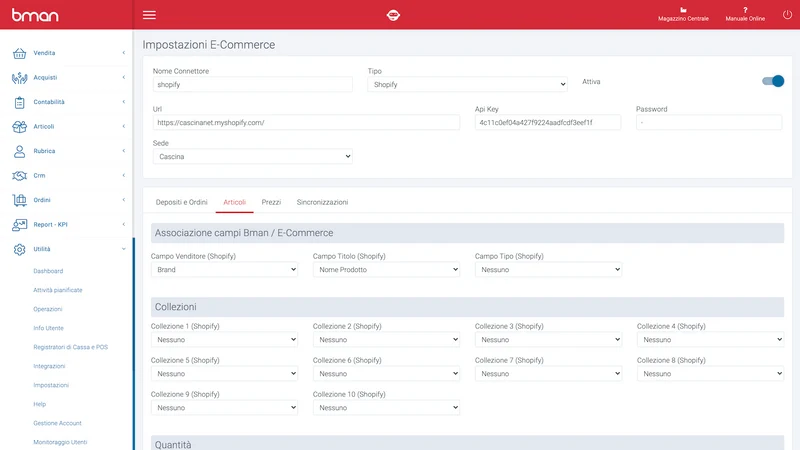Screen dimensions: 800x450
Task: Open Impostazioni link in sidebar
Action: coord(51,385)
